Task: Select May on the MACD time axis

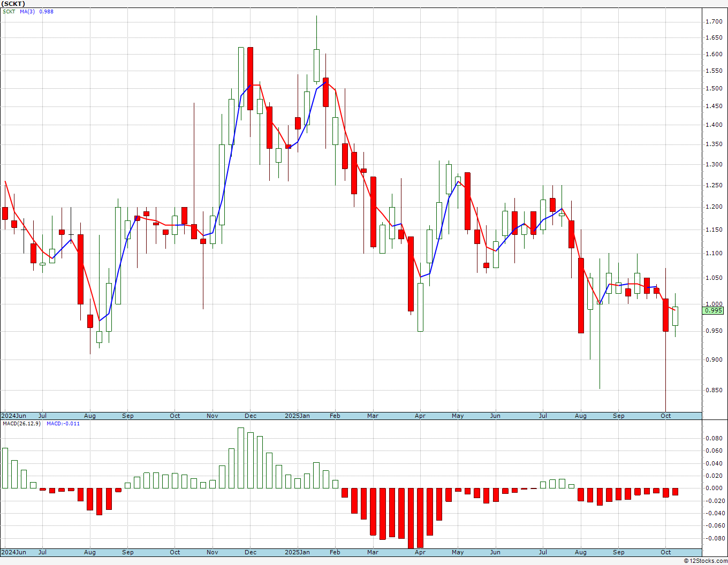Action: 458,552
